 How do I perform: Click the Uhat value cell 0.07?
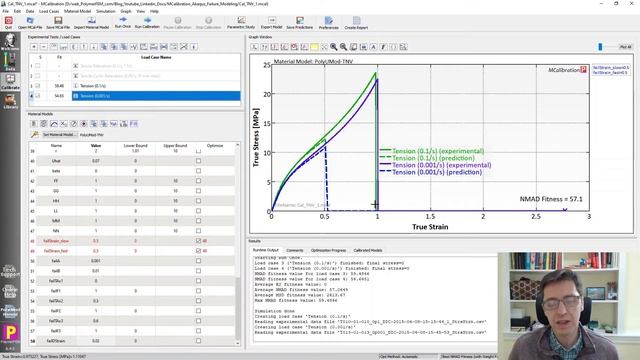(x=96, y=161)
